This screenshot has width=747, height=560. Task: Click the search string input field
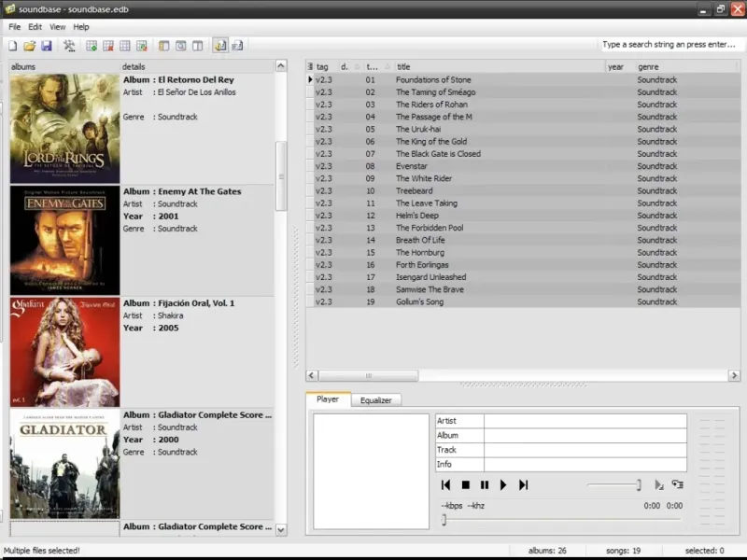669,45
